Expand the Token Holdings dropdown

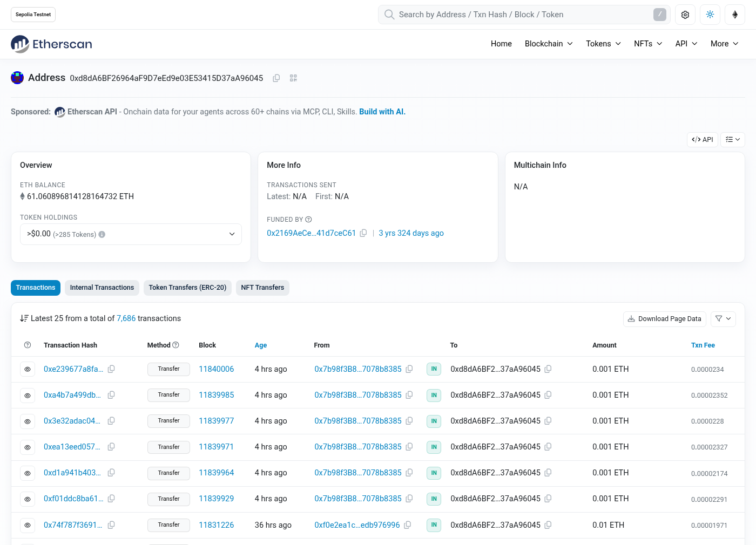(x=131, y=234)
